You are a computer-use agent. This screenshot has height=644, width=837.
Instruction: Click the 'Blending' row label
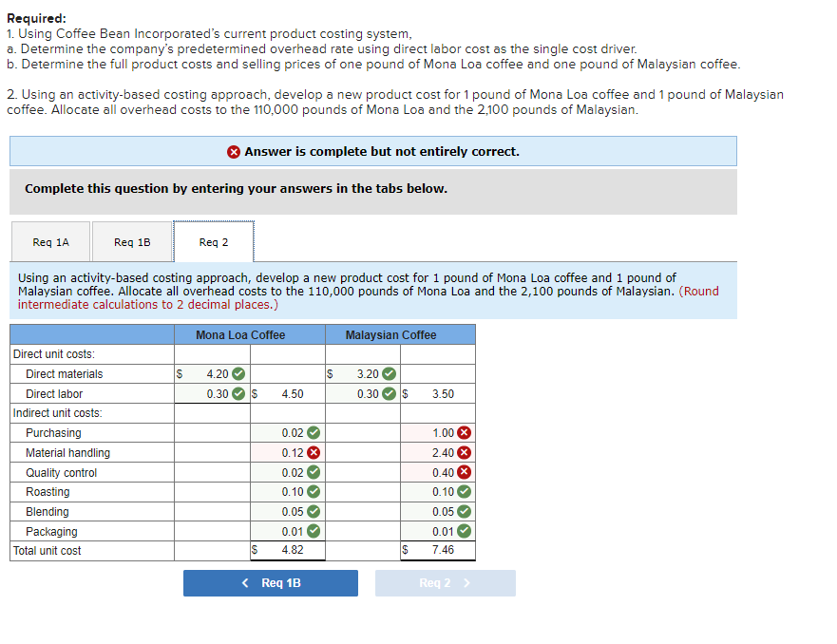click(48, 512)
